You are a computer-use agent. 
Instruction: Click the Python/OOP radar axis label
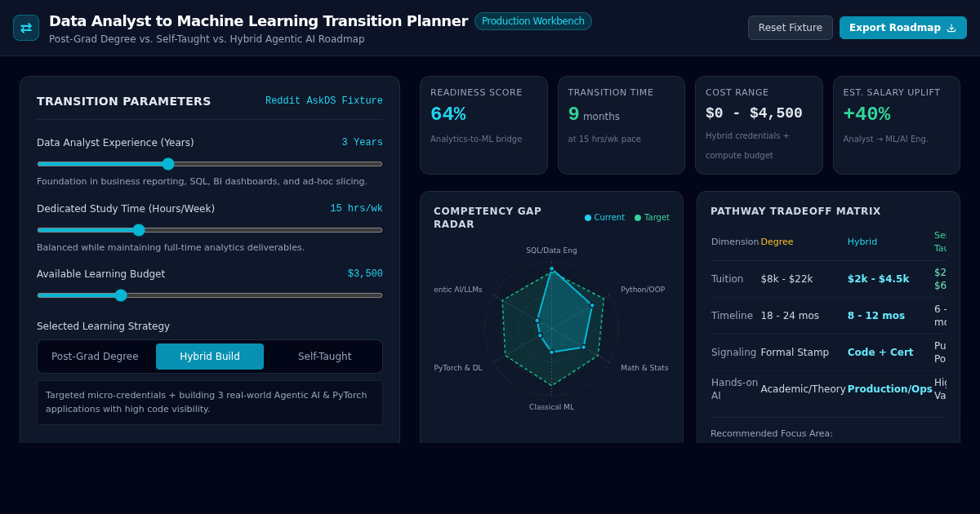click(x=643, y=290)
